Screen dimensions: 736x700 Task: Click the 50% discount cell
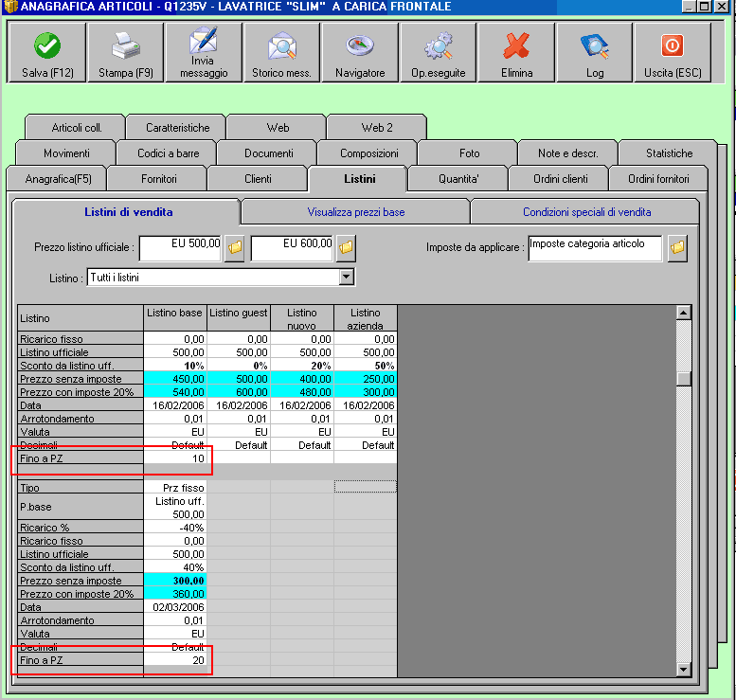(366, 366)
